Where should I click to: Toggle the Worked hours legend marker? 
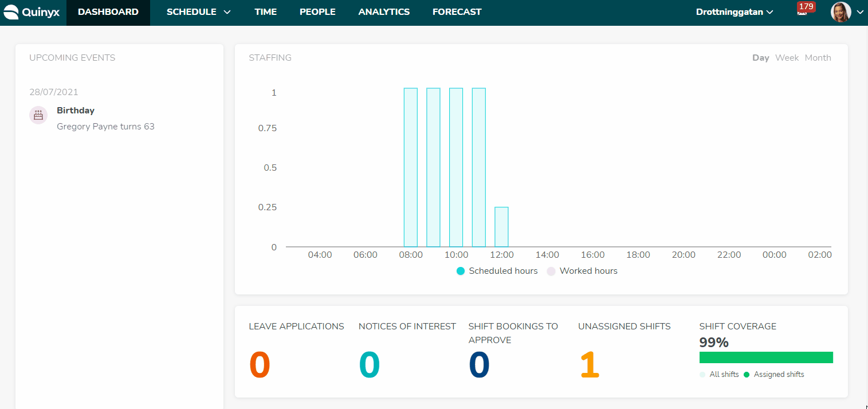[551, 271]
